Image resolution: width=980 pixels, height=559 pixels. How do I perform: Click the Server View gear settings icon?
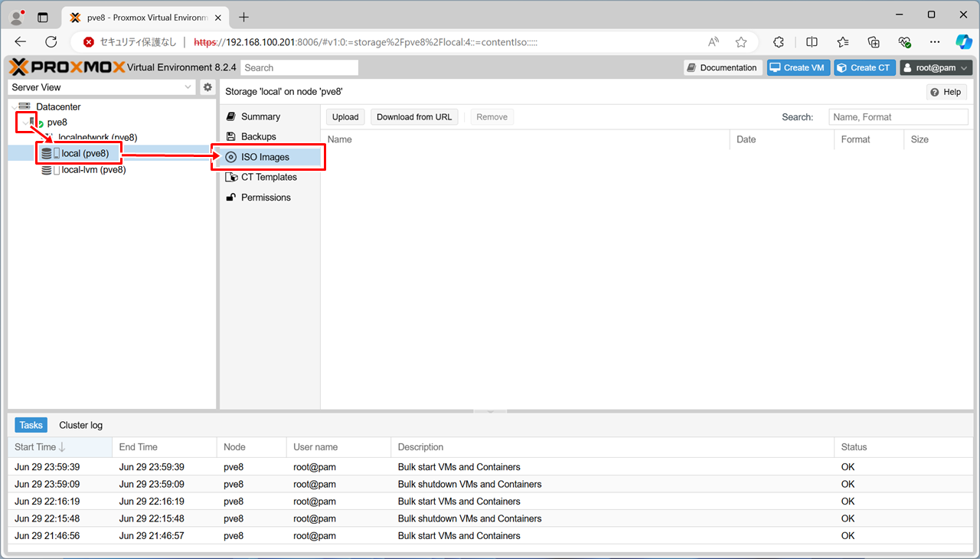click(x=207, y=87)
